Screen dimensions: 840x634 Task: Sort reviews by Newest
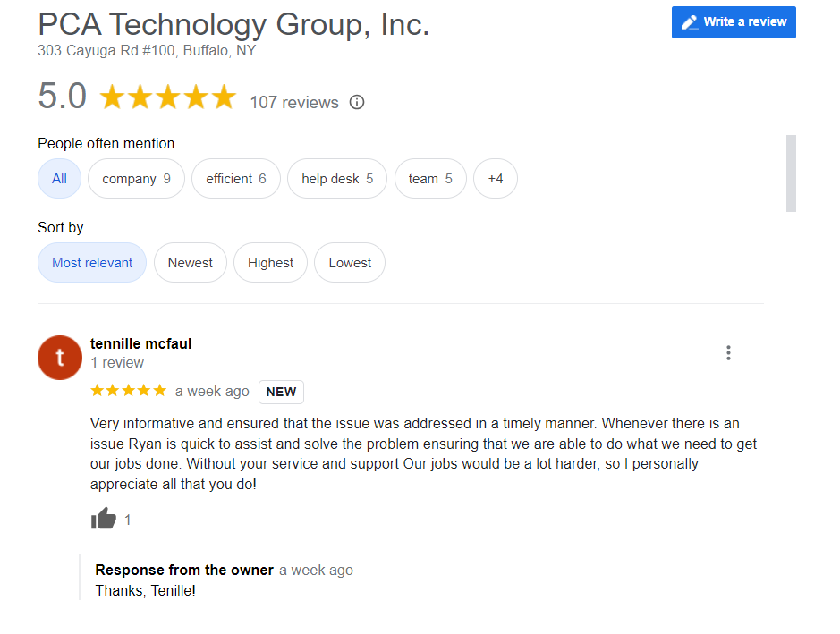coord(191,263)
